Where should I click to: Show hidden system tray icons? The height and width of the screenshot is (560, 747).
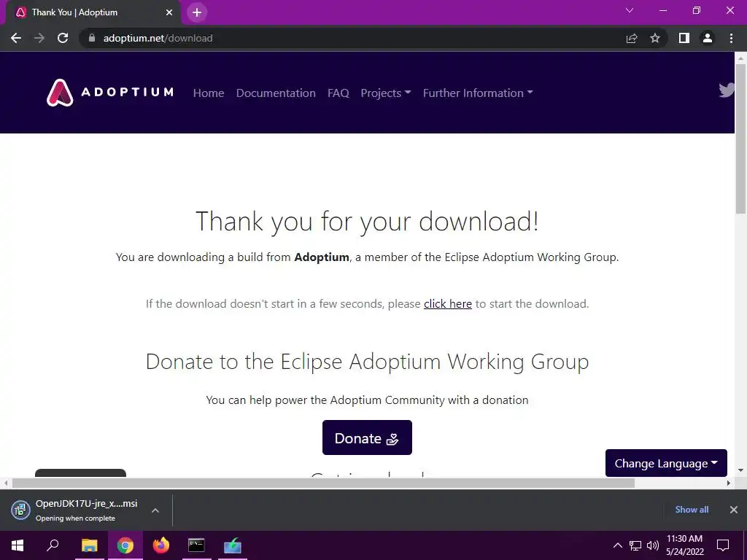[x=617, y=545]
